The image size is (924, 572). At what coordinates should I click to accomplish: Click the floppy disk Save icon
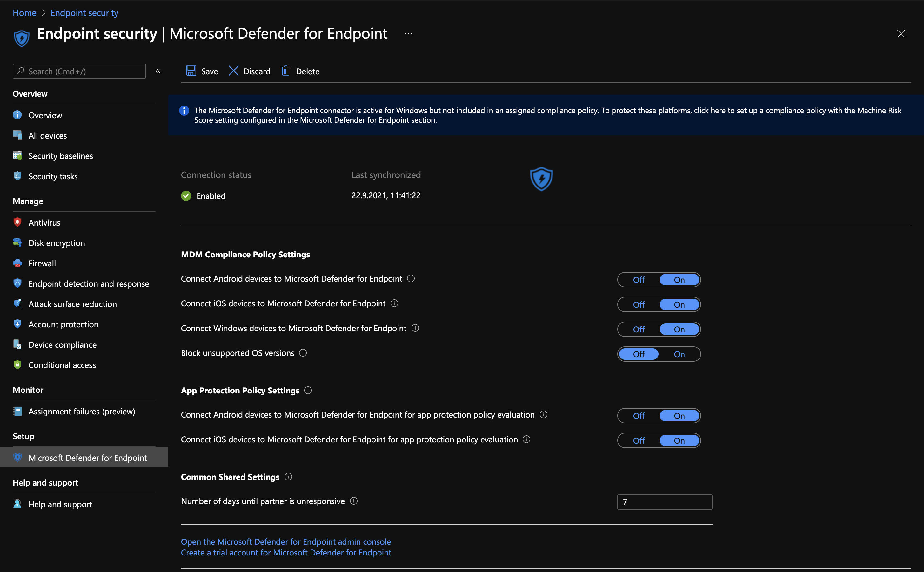click(x=191, y=71)
